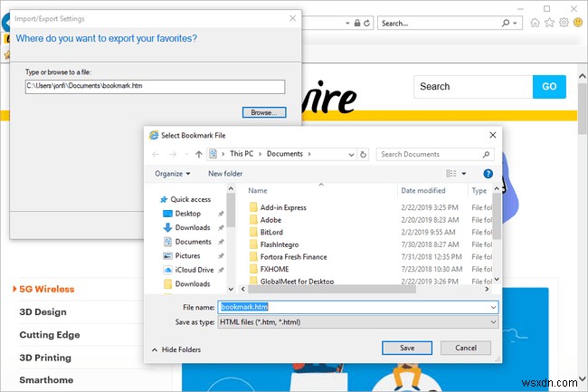Select the Fortora Fresh Finance folder
Image resolution: width=588 pixels, height=392 pixels.
click(x=294, y=257)
